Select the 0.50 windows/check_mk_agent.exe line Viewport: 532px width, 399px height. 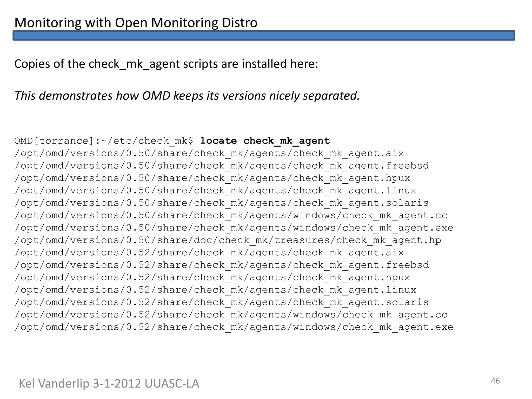tap(234, 228)
